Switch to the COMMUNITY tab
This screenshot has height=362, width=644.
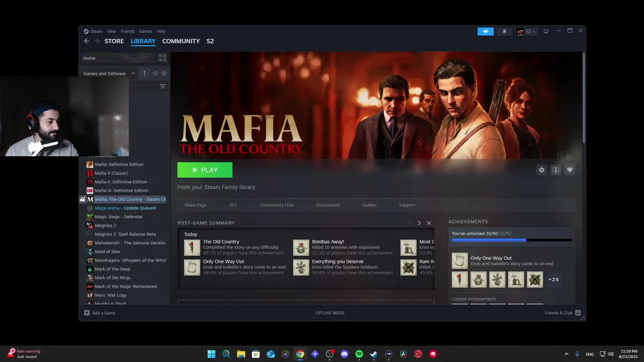pos(181,41)
